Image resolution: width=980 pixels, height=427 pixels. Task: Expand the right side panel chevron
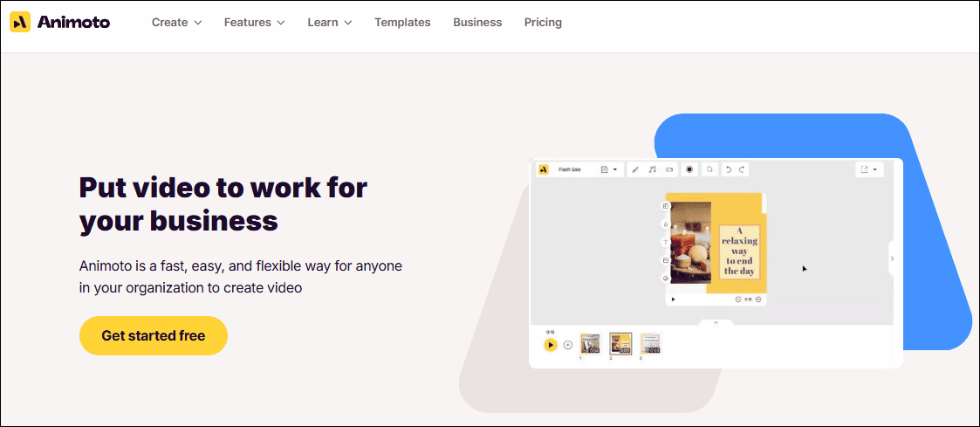[x=892, y=258]
